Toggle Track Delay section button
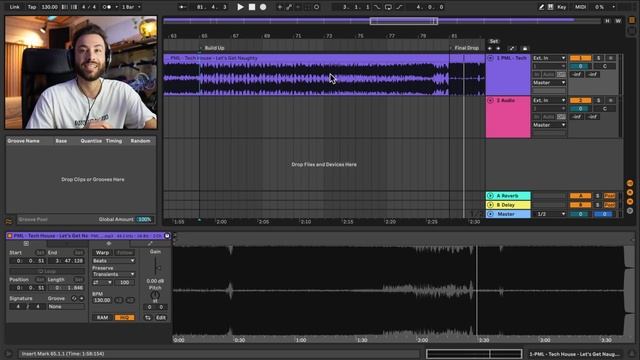Viewport: 640px width, 360px height. click(x=630, y=211)
